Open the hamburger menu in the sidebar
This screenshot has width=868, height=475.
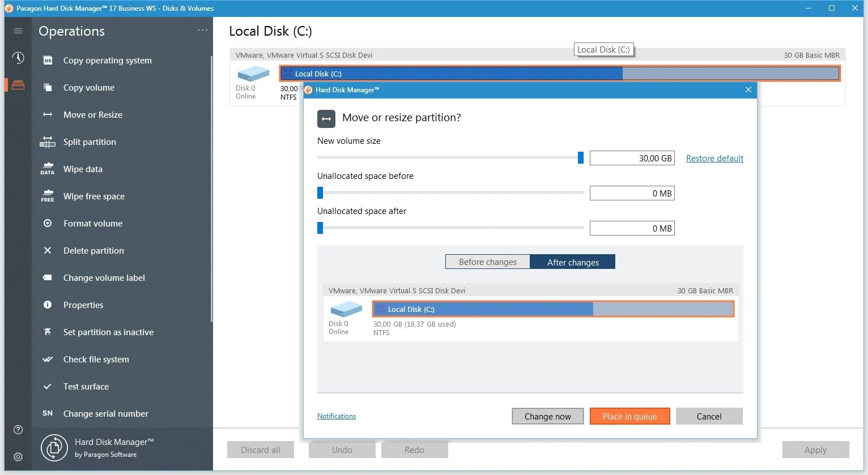click(18, 31)
